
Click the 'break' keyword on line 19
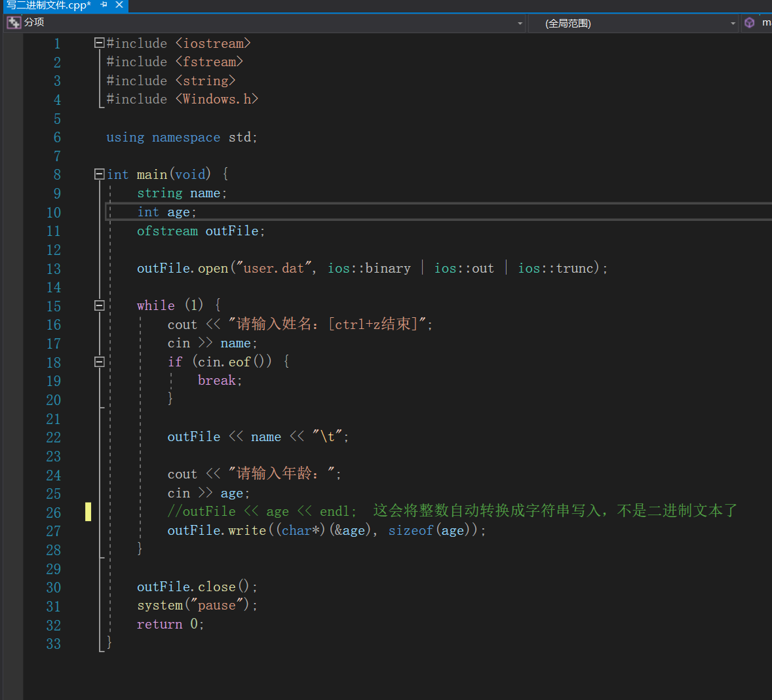[x=216, y=381]
